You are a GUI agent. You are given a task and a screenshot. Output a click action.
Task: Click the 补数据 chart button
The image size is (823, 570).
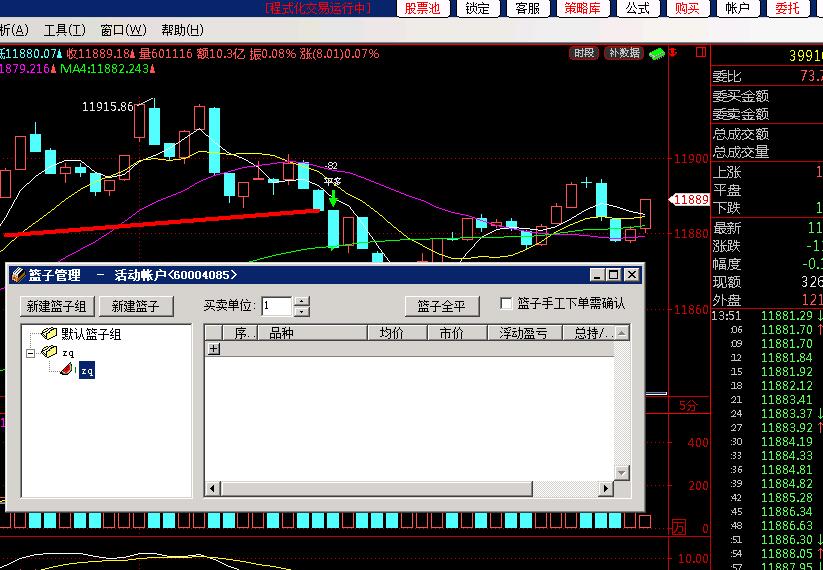[624, 53]
